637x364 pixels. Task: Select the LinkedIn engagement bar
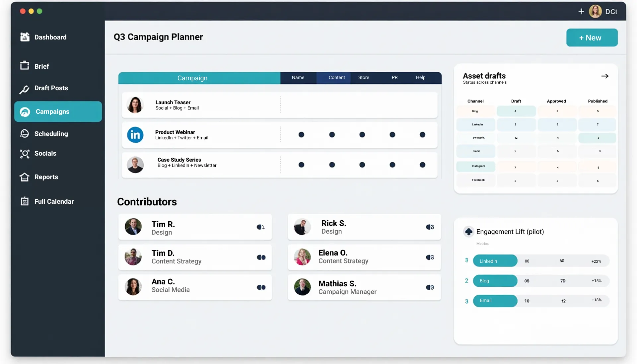coord(495,261)
